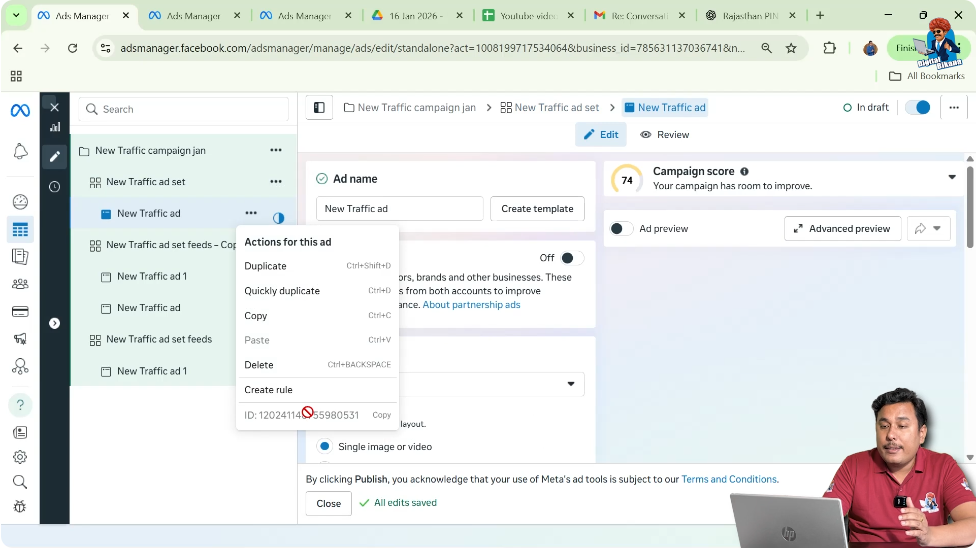Select Copy in ad actions menu
The width and height of the screenshot is (976, 549).
point(317,316)
